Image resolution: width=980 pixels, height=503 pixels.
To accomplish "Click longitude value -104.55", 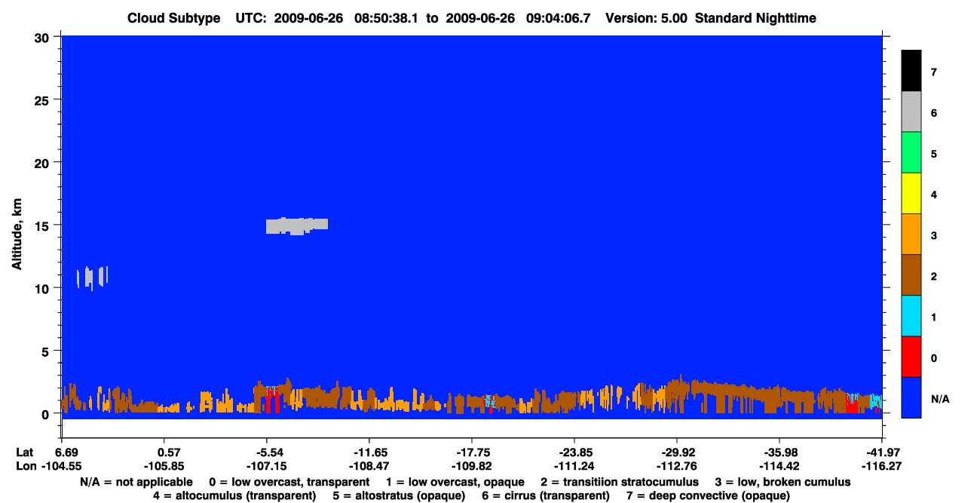I will (x=62, y=466).
